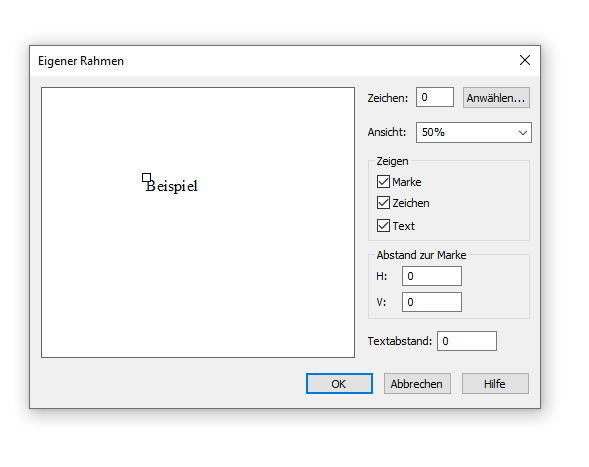Viewport: 589px width, 467px height.
Task: Select the V distance input field
Action: click(x=432, y=302)
